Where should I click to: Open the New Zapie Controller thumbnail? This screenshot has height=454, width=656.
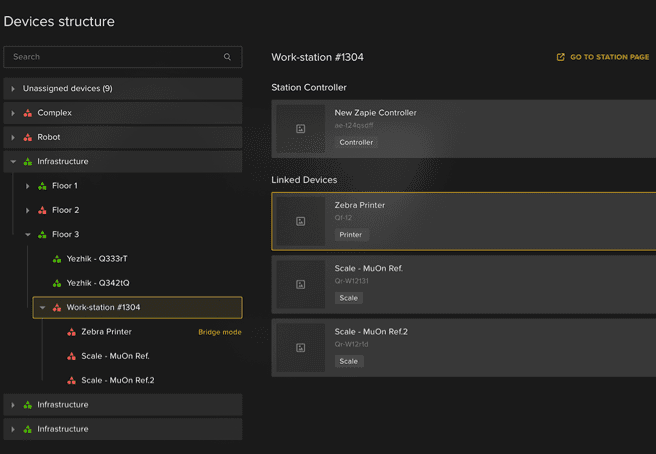pos(300,128)
